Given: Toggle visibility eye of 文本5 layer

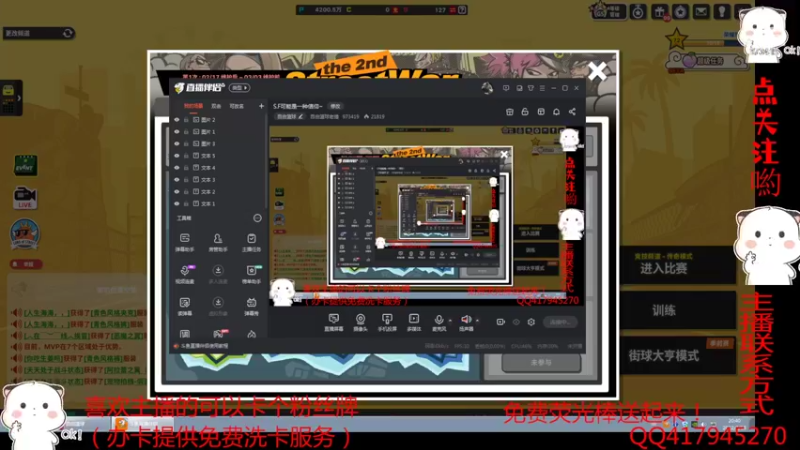Looking at the screenshot, I should tap(177, 156).
